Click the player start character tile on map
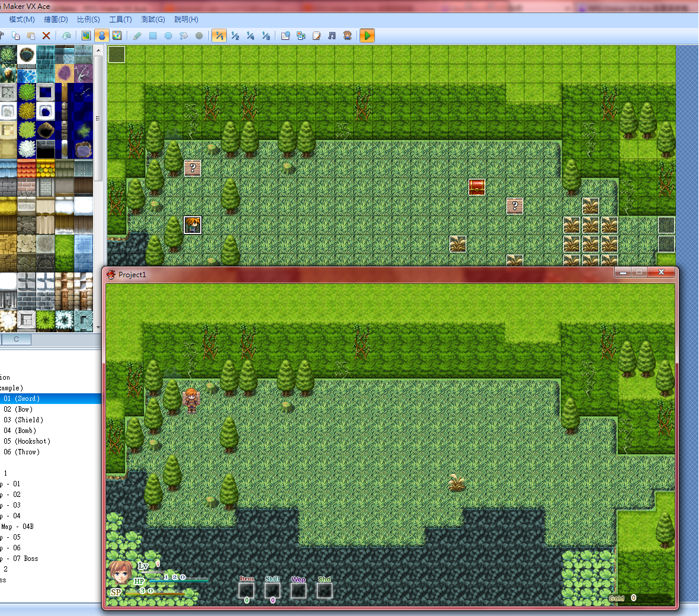 point(193,225)
